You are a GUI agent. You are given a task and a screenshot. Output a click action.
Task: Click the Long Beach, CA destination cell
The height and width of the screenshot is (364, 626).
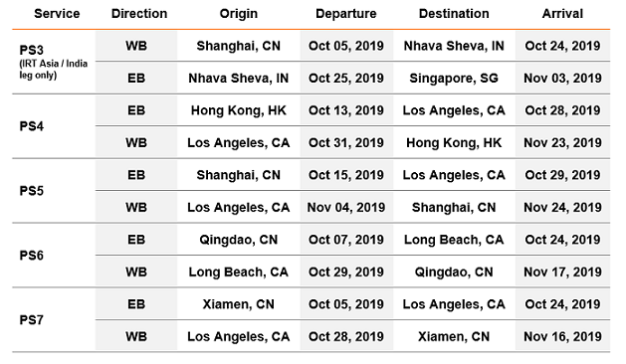click(454, 240)
